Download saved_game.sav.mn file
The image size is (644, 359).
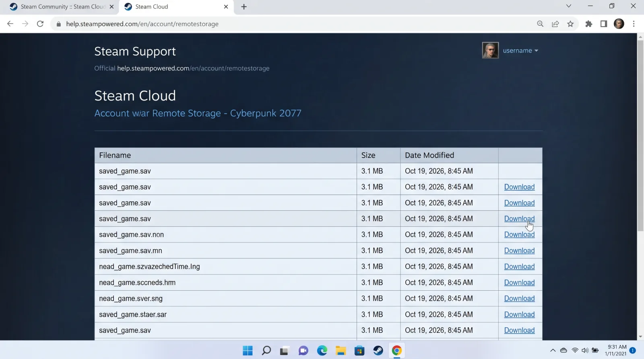coord(519,250)
